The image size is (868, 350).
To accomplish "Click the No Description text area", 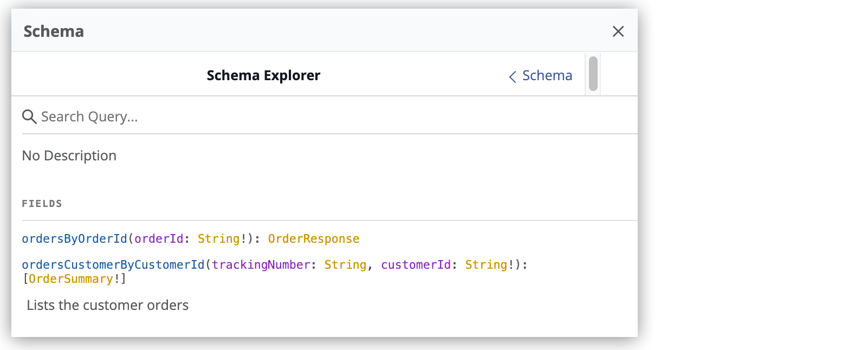I will point(69,155).
